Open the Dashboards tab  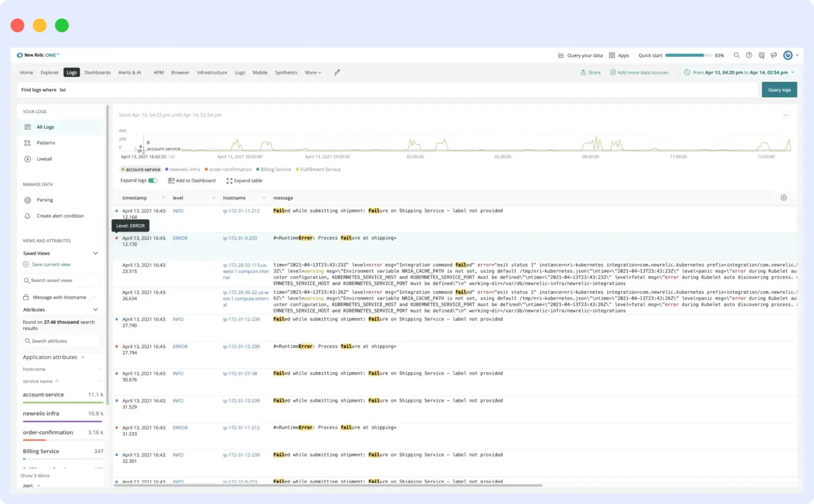pyautogui.click(x=98, y=73)
